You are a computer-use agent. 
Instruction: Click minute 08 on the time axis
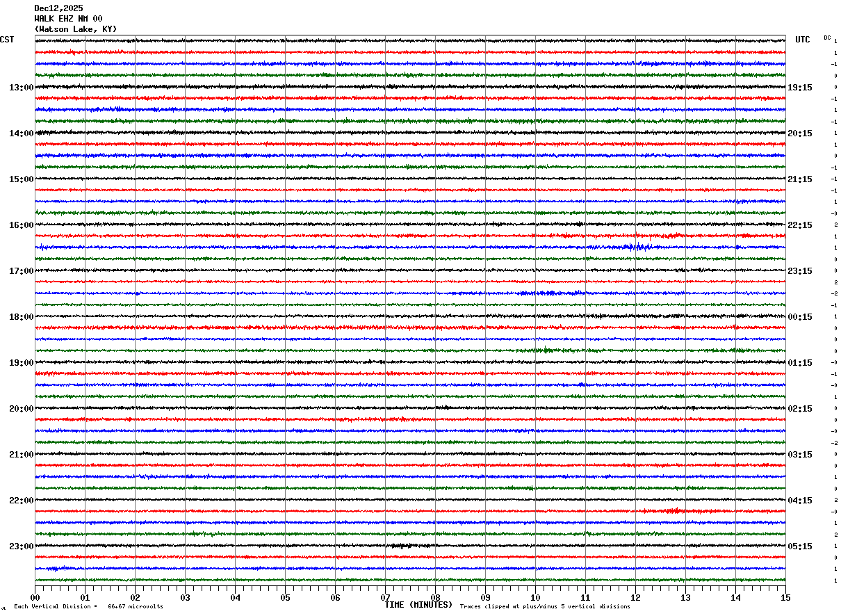click(x=435, y=597)
